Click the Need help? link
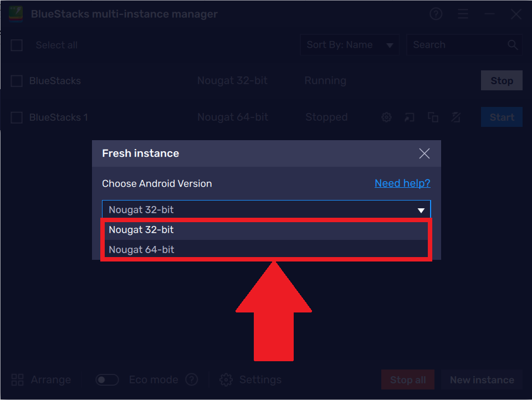 point(402,183)
